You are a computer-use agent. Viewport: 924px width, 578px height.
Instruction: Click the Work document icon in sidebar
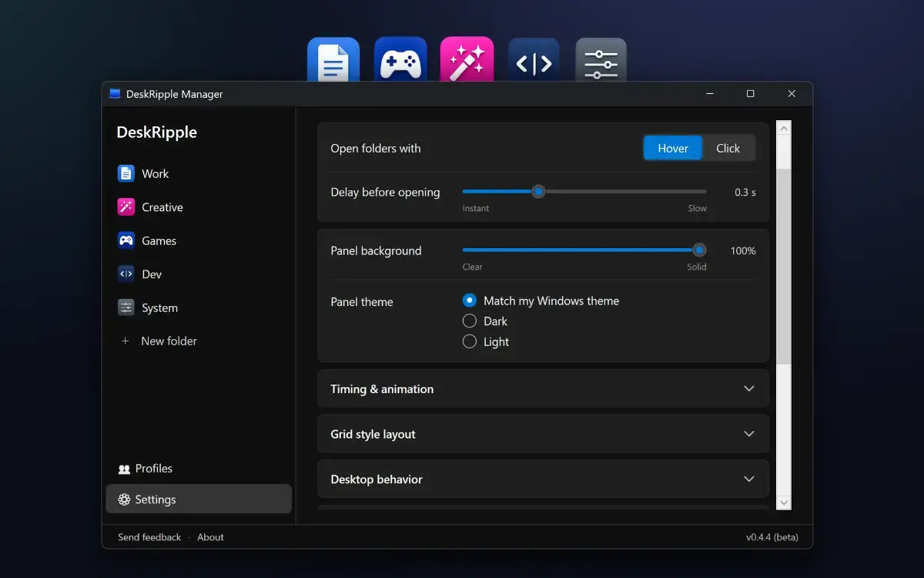click(126, 173)
